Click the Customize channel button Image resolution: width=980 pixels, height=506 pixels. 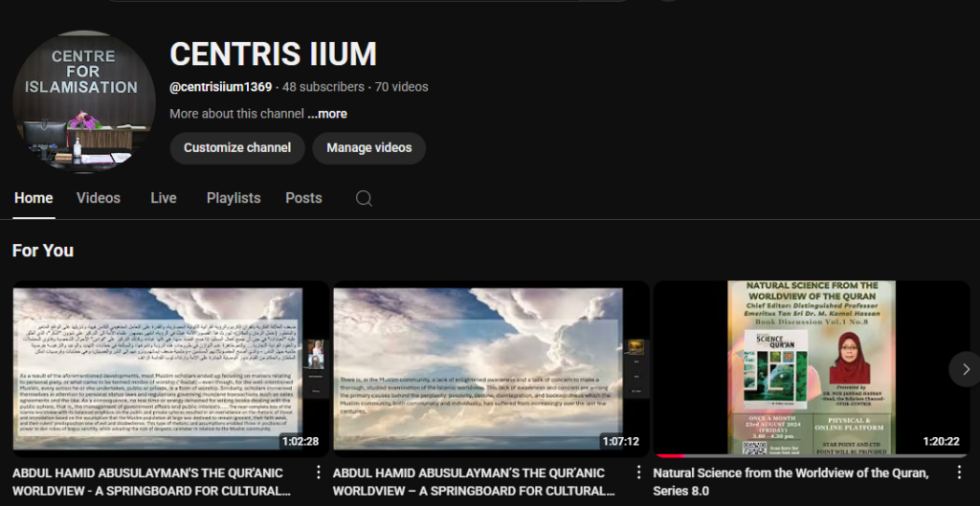pyautogui.click(x=237, y=148)
